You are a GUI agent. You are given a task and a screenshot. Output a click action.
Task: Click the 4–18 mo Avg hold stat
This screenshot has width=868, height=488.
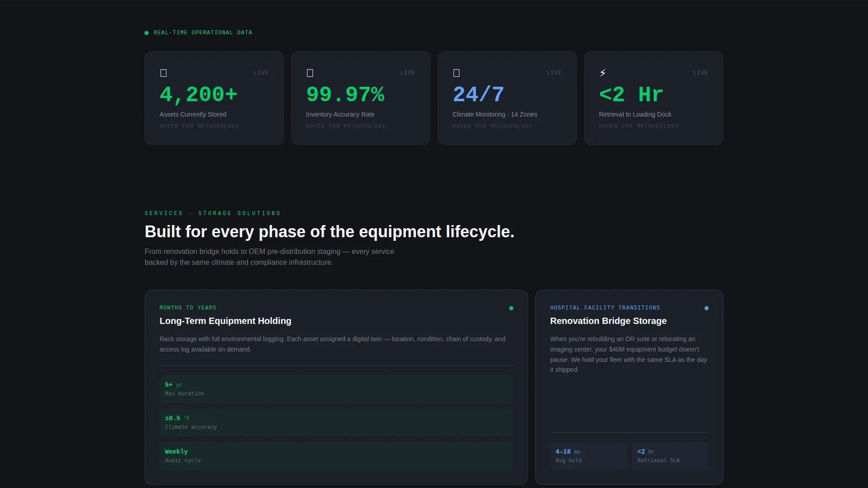(x=588, y=456)
